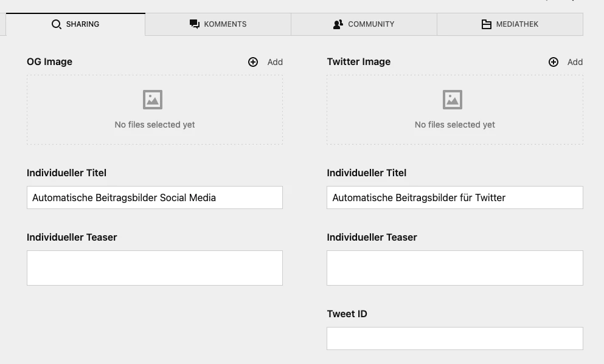Viewport: 604px width, 364px height.
Task: Open the Community tab
Action: (x=364, y=24)
